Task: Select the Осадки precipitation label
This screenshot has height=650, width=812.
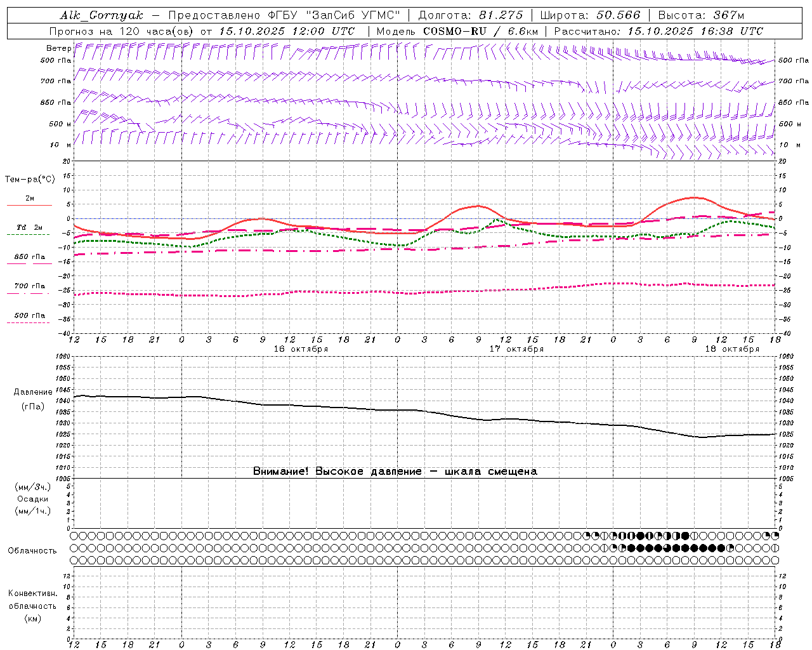Action: point(33,499)
